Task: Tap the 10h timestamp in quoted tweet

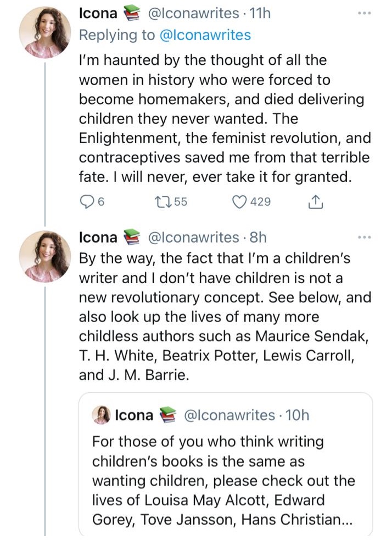Action: coord(298,415)
